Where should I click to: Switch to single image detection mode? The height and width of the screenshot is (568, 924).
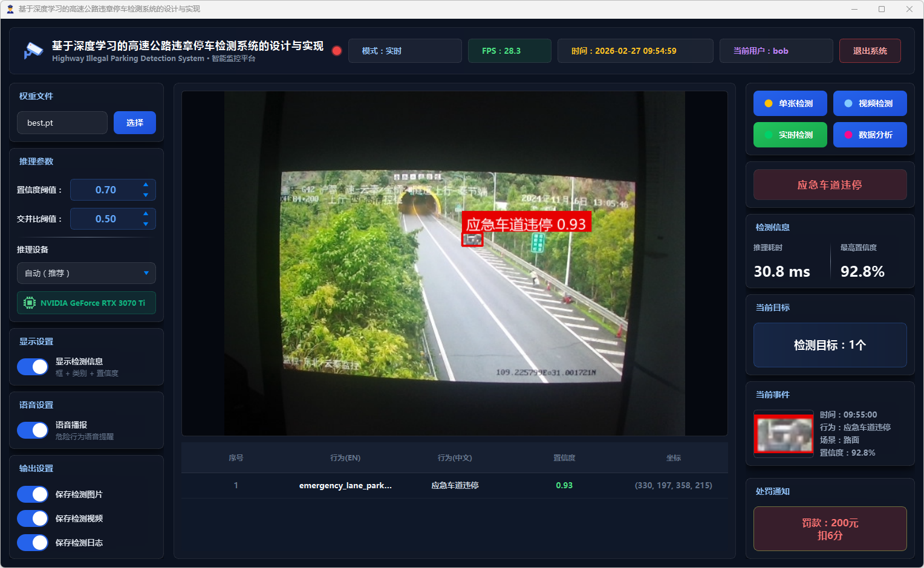click(790, 103)
